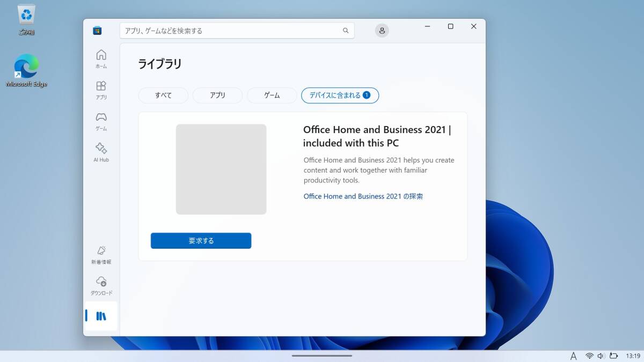Click the Microsoft Store logo icon
Viewport: 644px width, 362px height.
[97, 31]
